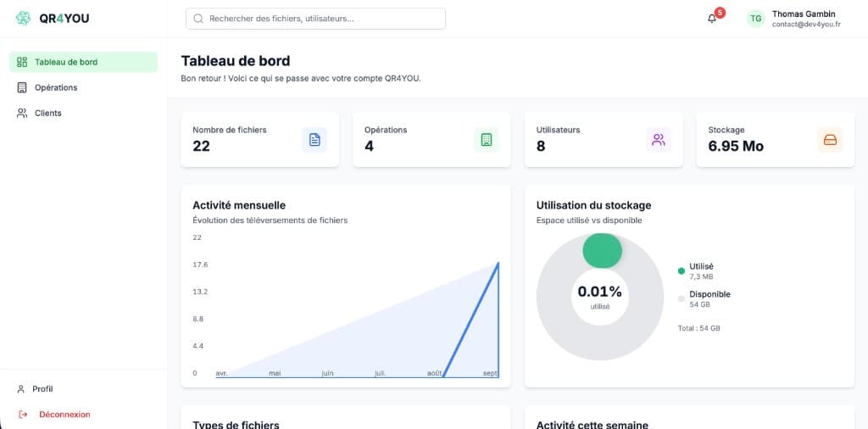Image resolution: width=868 pixels, height=429 pixels.
Task: Click the mai label on chart axis
Action: click(275, 373)
